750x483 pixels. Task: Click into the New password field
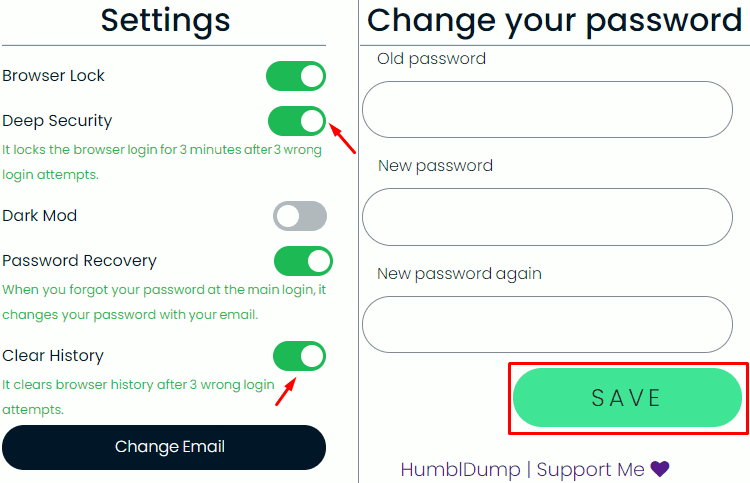click(x=547, y=217)
